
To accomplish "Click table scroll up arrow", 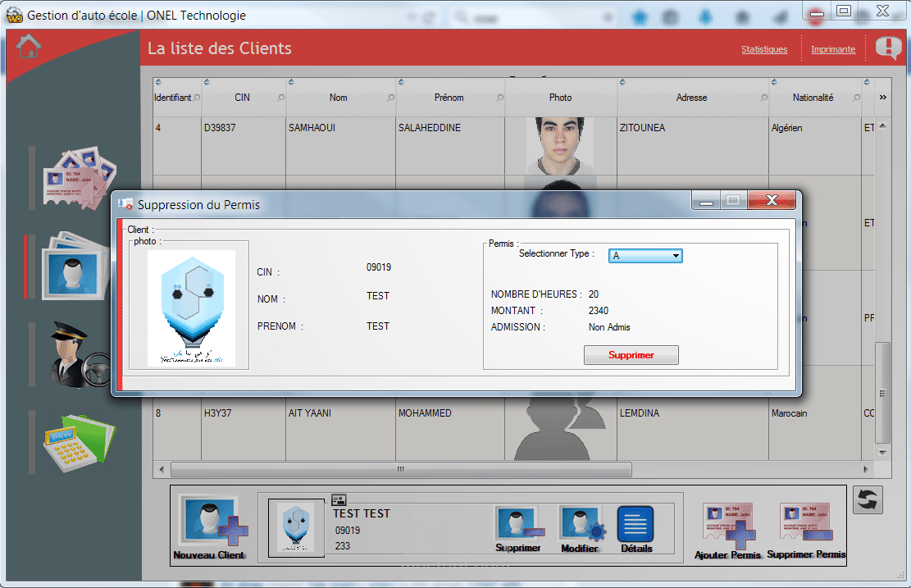I will point(882,125).
